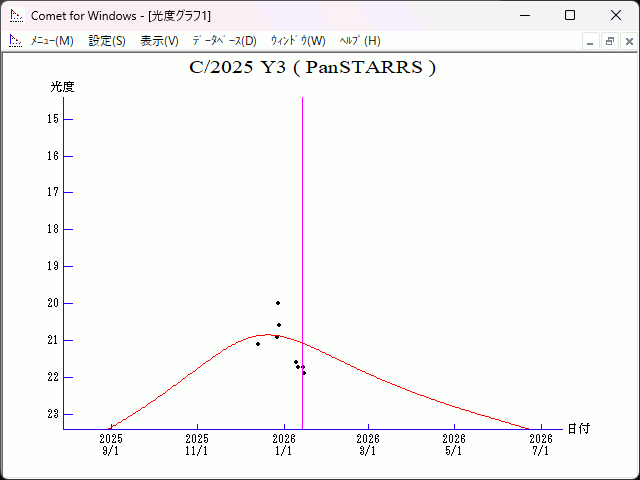Select the leftmost observation point near magnitude 21
The height and width of the screenshot is (480, 640).
258,344
